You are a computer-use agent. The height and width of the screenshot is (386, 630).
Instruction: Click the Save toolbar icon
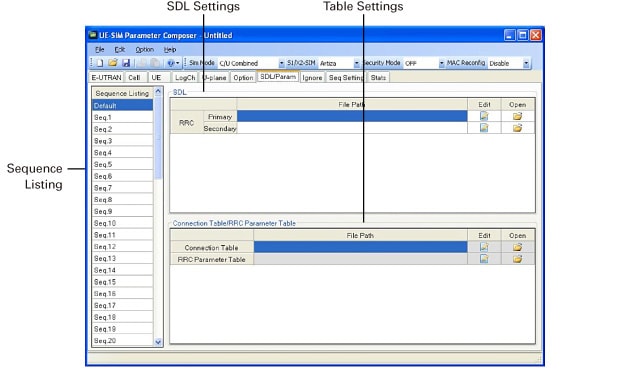126,63
